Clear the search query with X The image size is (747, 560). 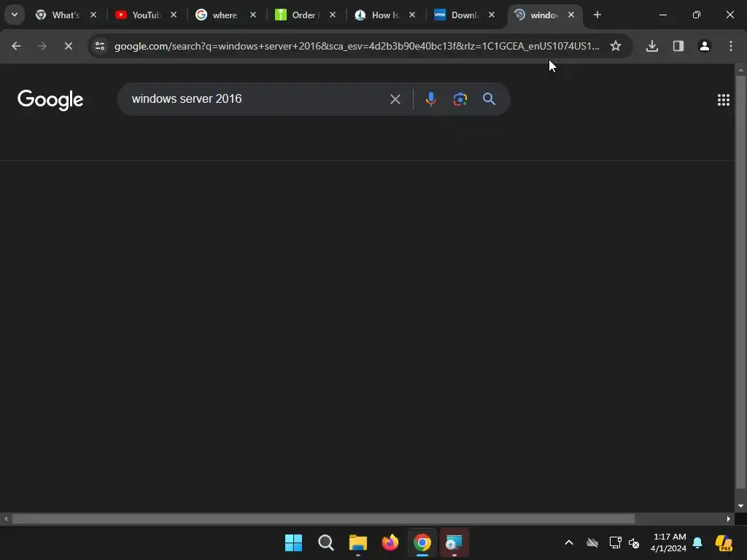[x=395, y=99]
